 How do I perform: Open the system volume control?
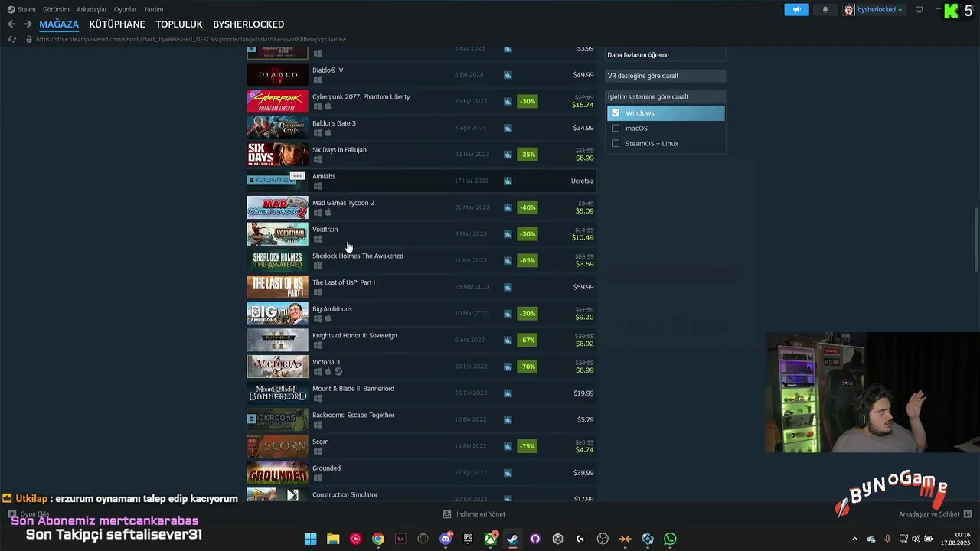click(x=916, y=539)
